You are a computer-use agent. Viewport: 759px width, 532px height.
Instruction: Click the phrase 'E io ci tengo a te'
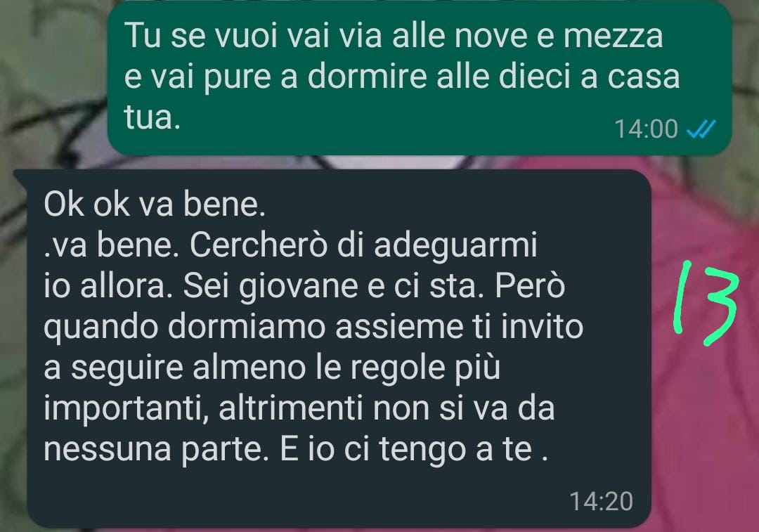coord(407,450)
